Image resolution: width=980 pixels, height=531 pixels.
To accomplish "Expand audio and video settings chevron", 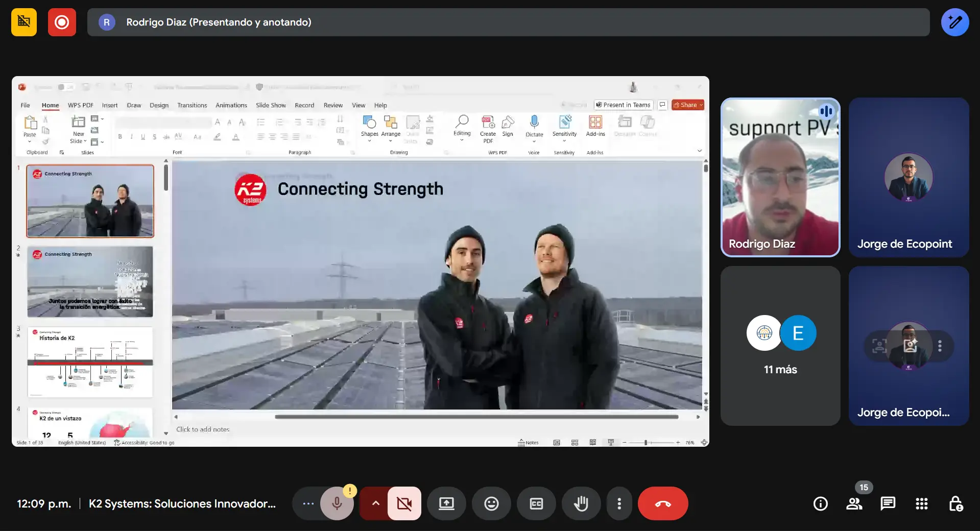I will coord(375,504).
